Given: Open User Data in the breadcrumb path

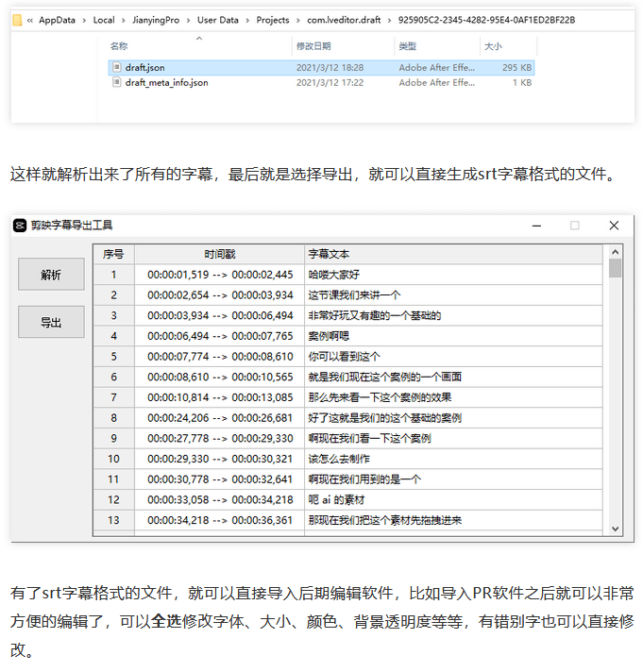Looking at the screenshot, I should coord(218,20).
